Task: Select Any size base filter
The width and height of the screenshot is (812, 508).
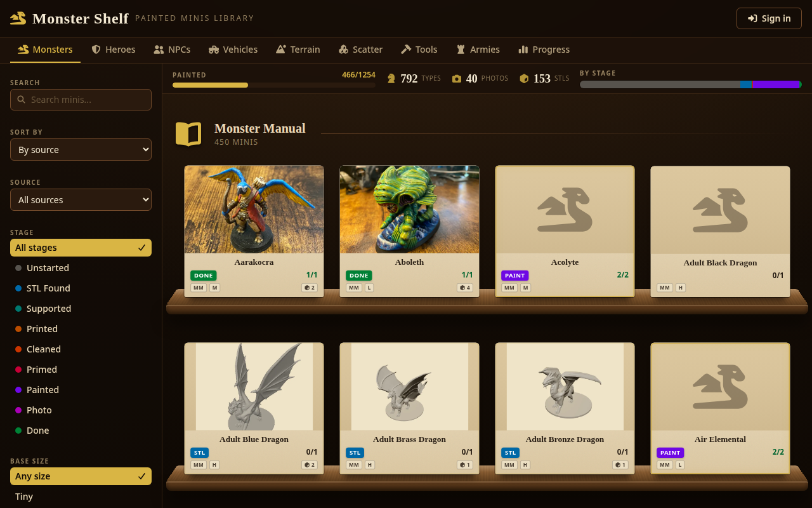Action: [81, 476]
